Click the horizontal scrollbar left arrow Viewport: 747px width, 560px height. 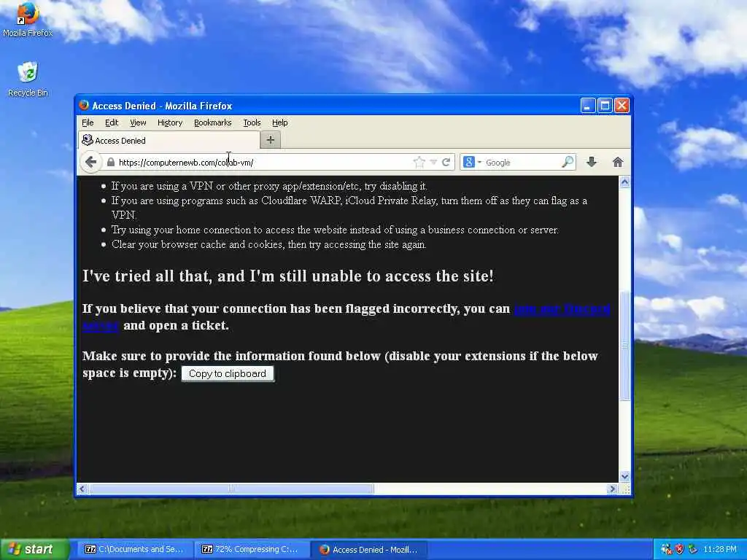pyautogui.click(x=82, y=489)
